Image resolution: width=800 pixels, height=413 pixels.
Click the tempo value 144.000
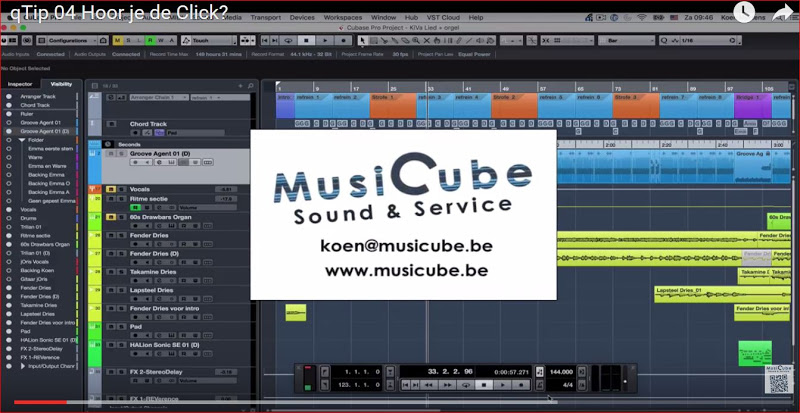(560, 372)
